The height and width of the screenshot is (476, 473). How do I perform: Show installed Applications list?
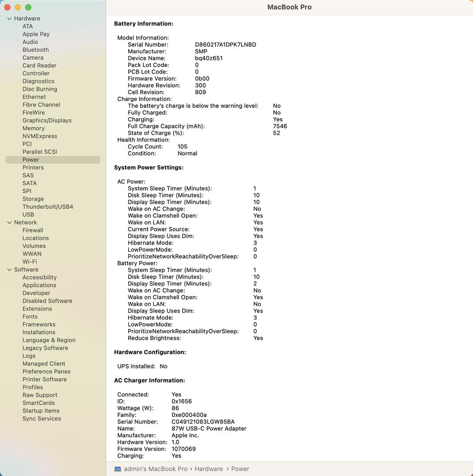[39, 285]
